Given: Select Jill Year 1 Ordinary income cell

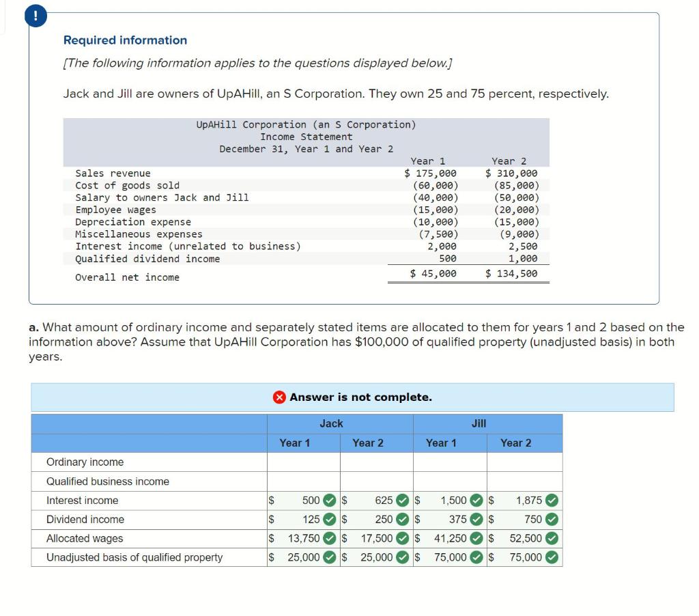Looking at the screenshot, I should pos(451,462).
